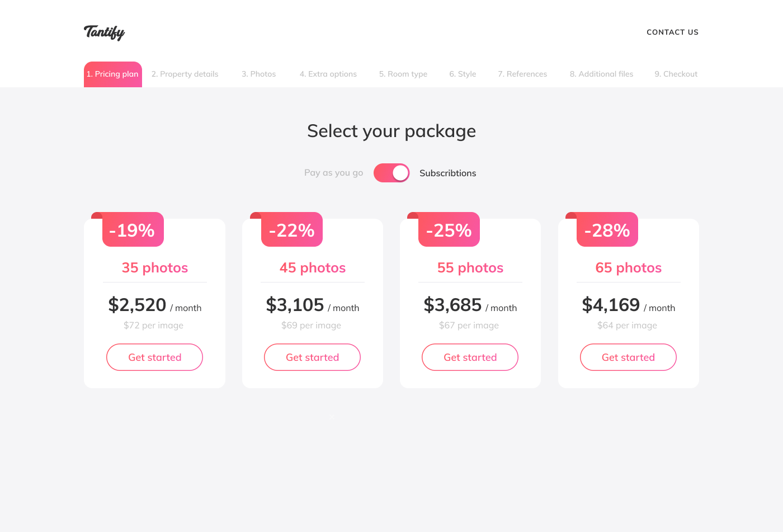Image resolution: width=783 pixels, height=532 pixels.
Task: Get started with the 35 photos plan
Action: (154, 357)
